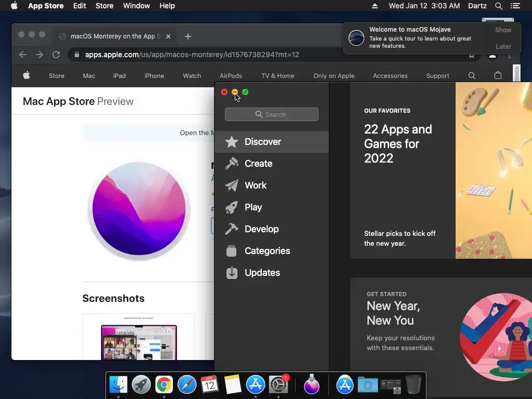Open 22 Apps and Games for 2022 story
532x399 pixels.
coord(441,170)
